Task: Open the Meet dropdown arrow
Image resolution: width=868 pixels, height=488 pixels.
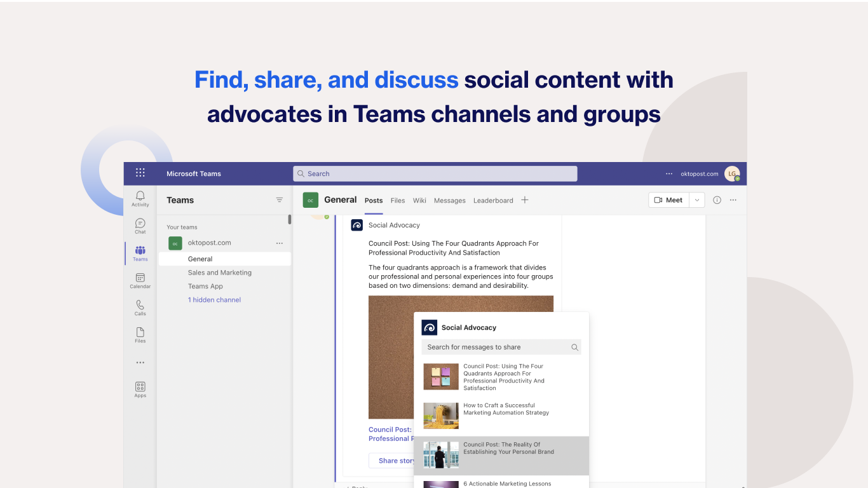Action: pyautogui.click(x=697, y=200)
